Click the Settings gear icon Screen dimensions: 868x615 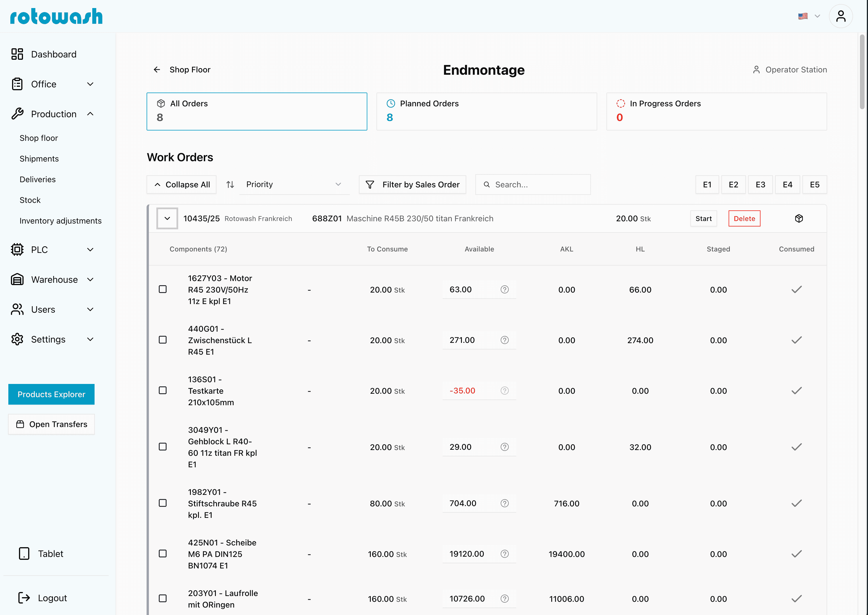(17, 339)
